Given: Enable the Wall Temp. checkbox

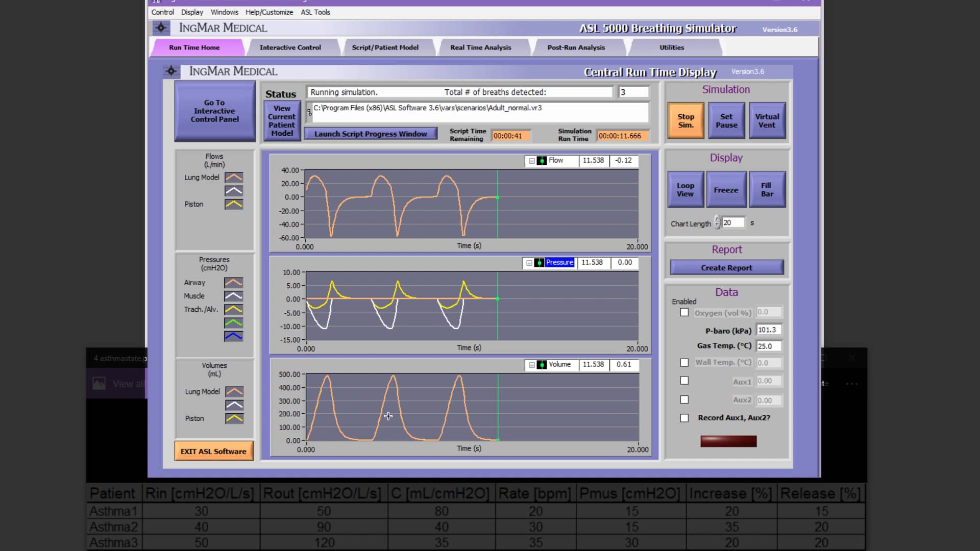Looking at the screenshot, I should point(684,362).
